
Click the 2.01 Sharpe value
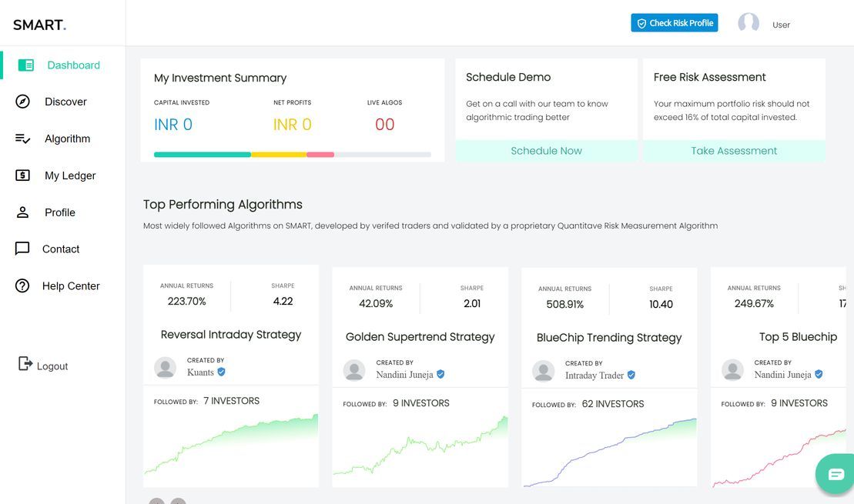472,304
